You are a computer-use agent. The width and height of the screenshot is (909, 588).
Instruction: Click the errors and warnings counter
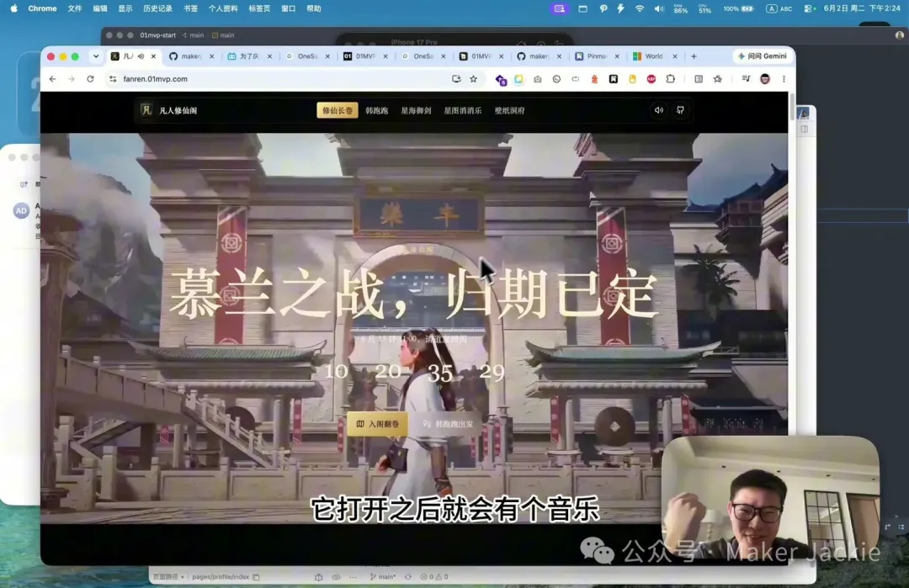pos(433,577)
